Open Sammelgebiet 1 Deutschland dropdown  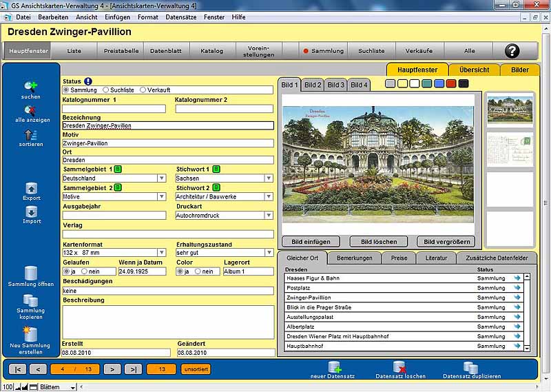pyautogui.click(x=162, y=178)
